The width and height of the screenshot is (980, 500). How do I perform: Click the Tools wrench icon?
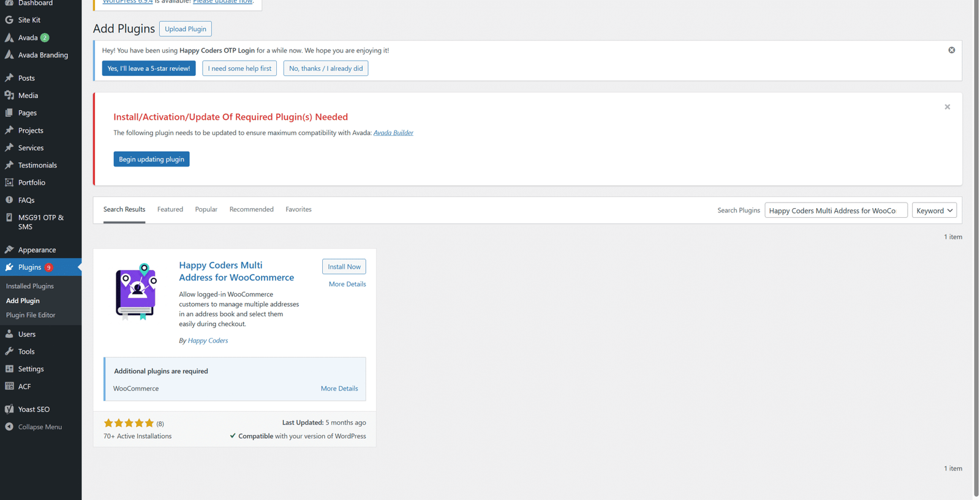[x=9, y=351]
